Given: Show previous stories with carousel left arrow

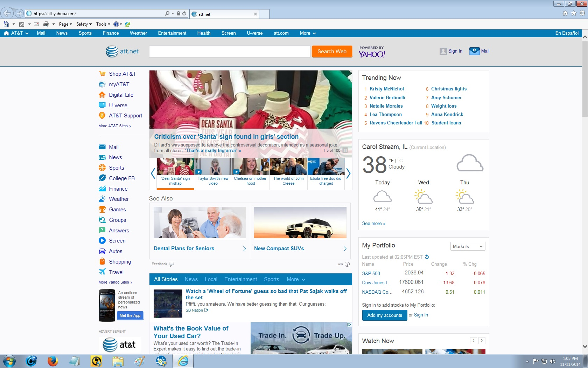Looking at the screenshot, I should click(x=153, y=173).
